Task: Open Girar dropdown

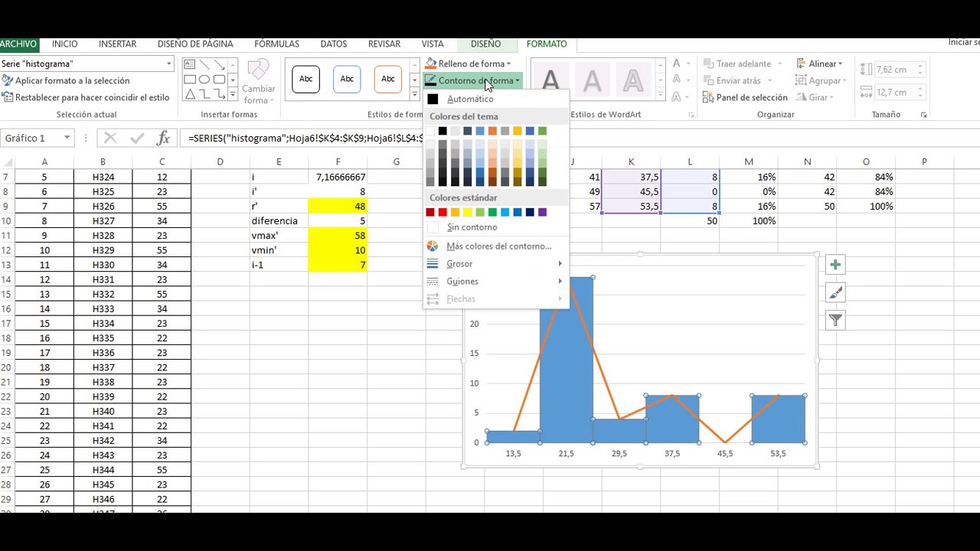Action: click(816, 97)
